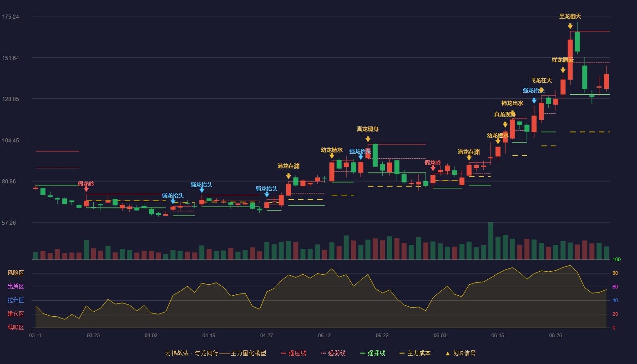Click the 151.64 price axis label
Image resolution: width=637 pixels, height=364 pixels.
10,58
